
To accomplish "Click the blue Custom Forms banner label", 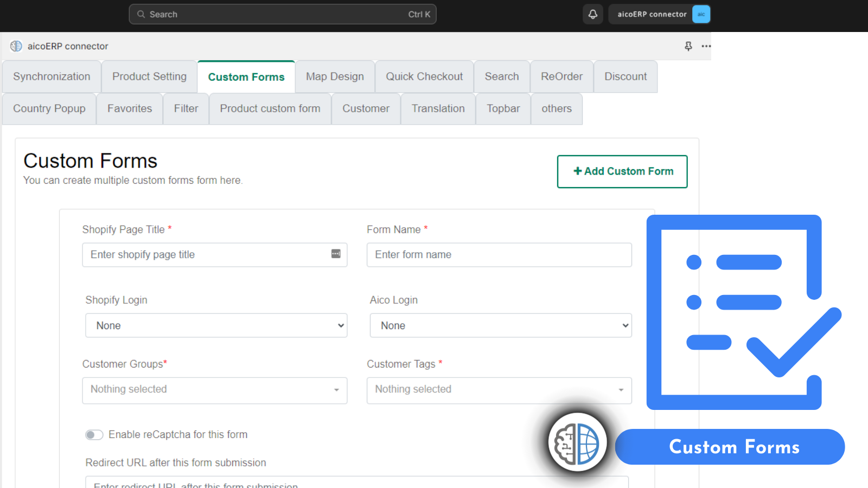I will [x=730, y=447].
